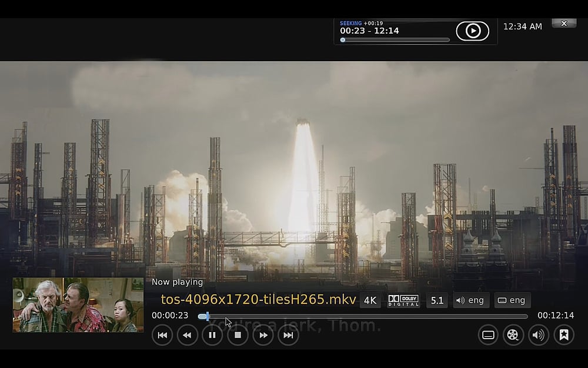The height and width of the screenshot is (368, 588).
Task: Stop the video playback
Action: pos(238,335)
